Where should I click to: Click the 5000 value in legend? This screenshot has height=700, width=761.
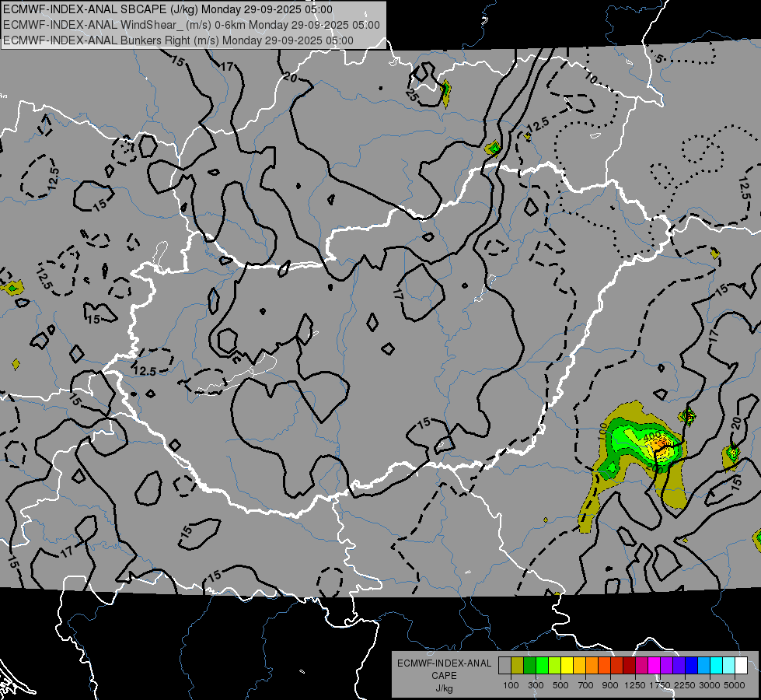pos(735,685)
